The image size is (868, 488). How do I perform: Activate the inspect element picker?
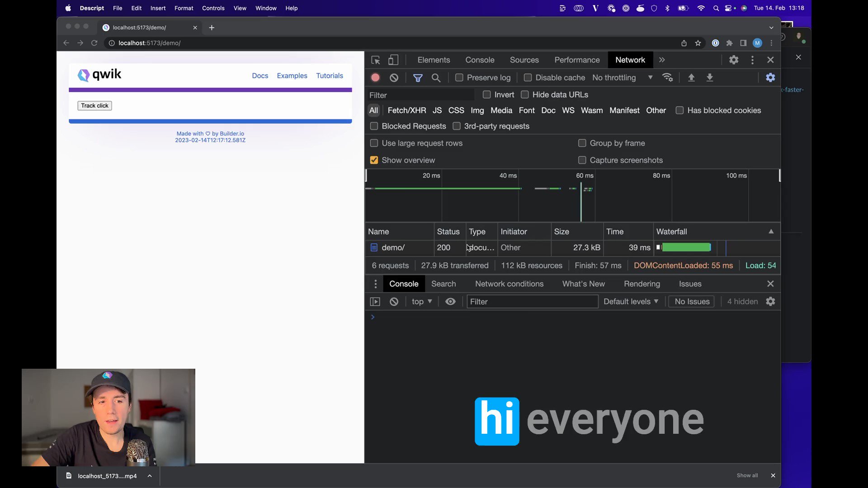click(375, 60)
